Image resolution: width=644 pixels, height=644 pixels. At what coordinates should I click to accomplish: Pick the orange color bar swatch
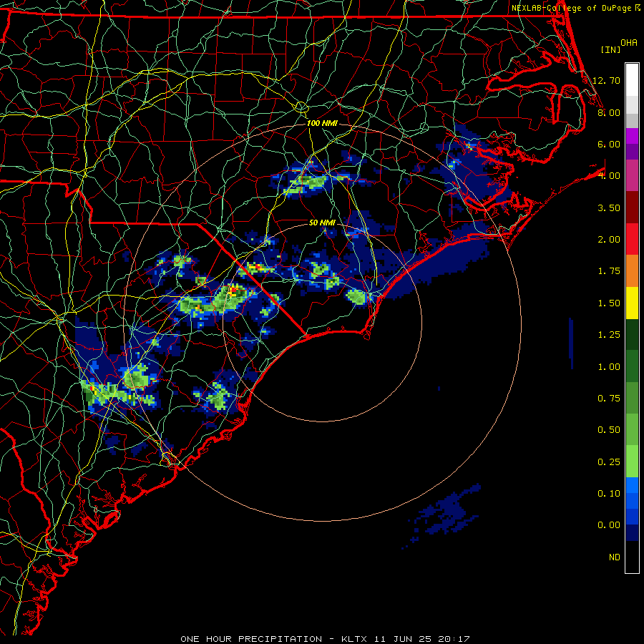(632, 271)
